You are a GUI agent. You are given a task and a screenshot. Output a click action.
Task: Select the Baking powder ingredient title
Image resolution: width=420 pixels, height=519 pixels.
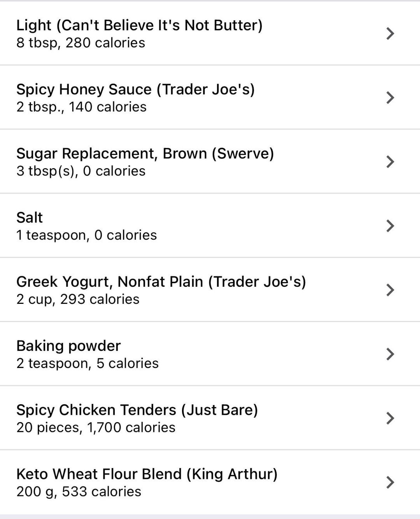point(68,346)
